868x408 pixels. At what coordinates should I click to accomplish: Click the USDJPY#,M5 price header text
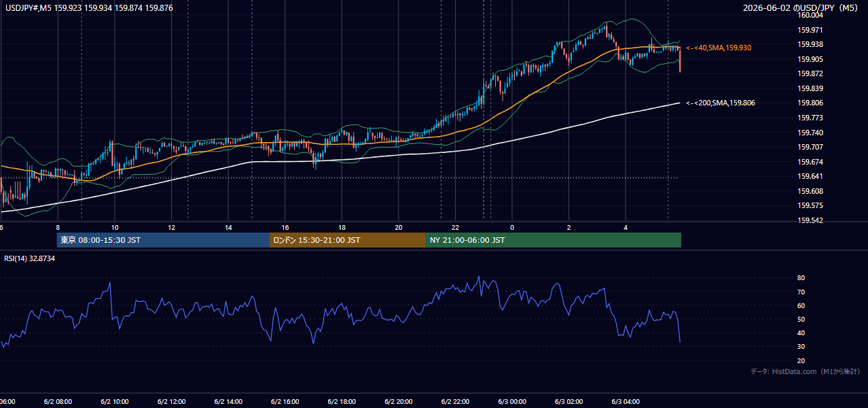tap(88, 7)
